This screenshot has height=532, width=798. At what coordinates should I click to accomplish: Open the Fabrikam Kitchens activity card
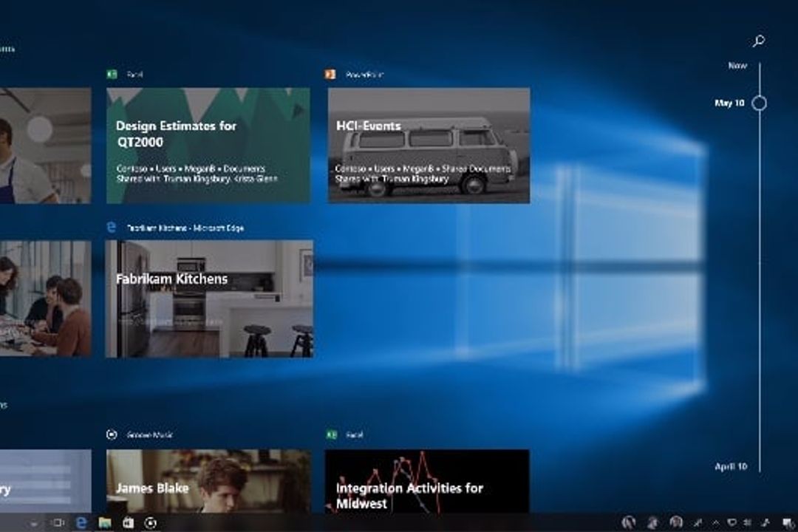pos(209,299)
